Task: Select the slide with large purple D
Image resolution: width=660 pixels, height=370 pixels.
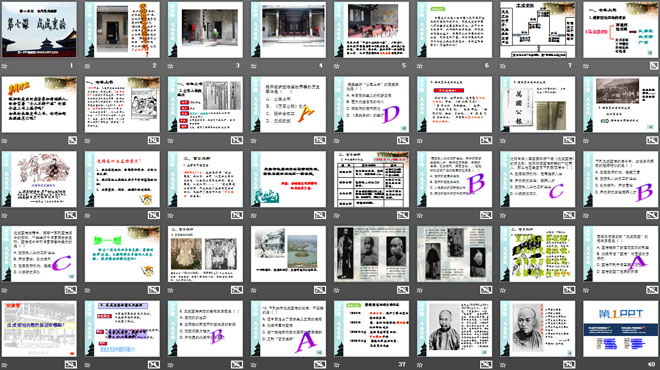Action: click(371, 104)
